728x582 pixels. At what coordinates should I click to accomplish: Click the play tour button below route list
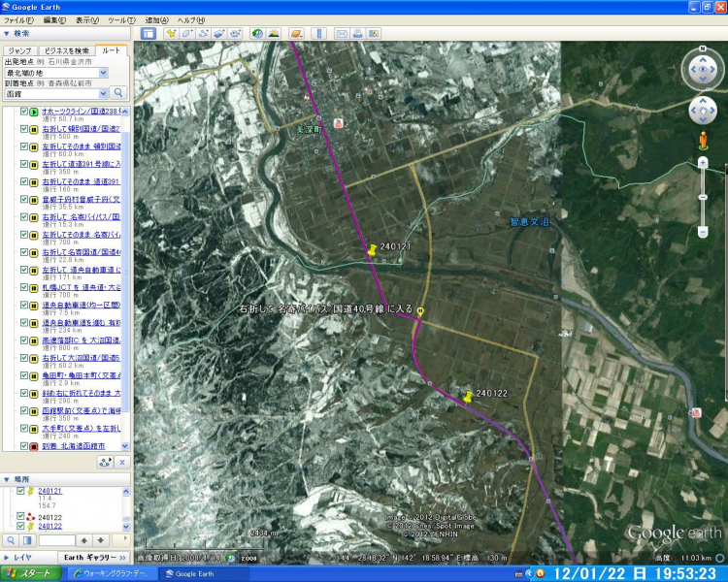[x=106, y=462]
